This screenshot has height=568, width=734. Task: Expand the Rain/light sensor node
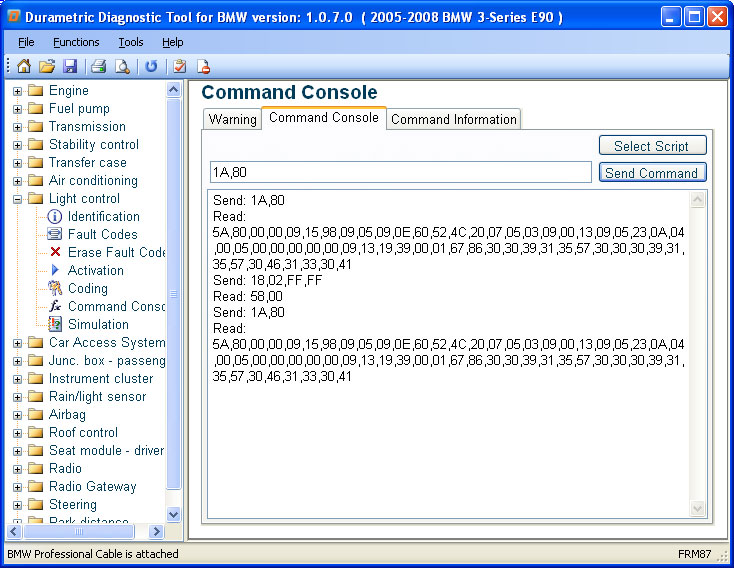17,398
